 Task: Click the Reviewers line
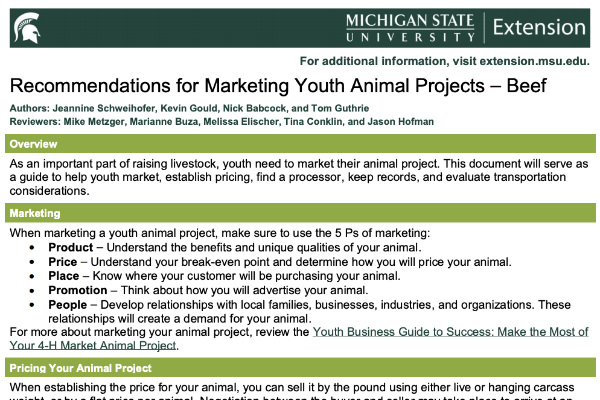click(222, 122)
